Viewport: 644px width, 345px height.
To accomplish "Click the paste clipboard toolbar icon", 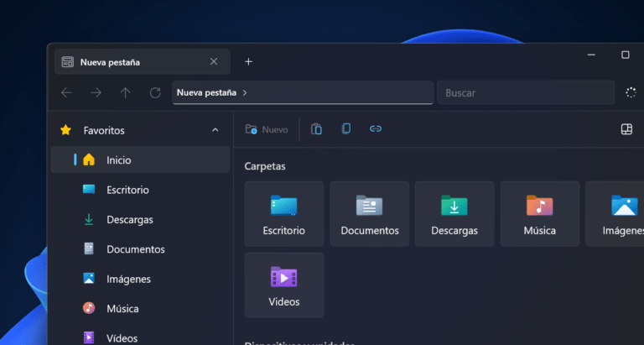I will [316, 129].
